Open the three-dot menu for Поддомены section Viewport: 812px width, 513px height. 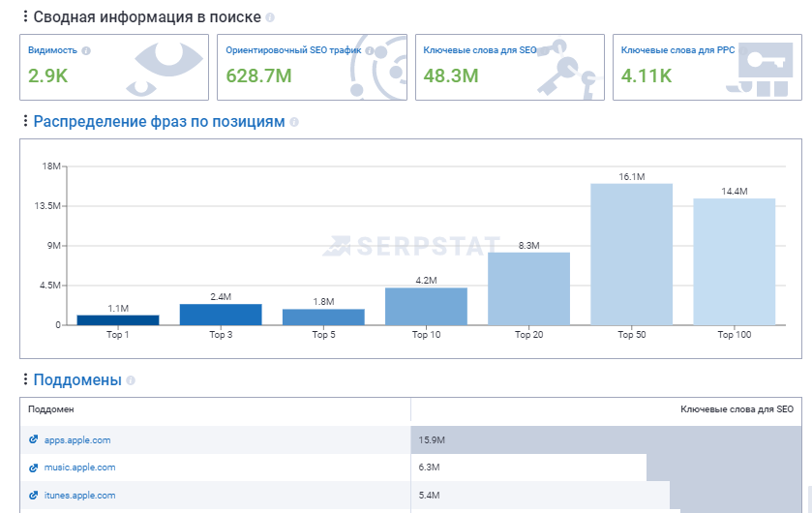25,380
